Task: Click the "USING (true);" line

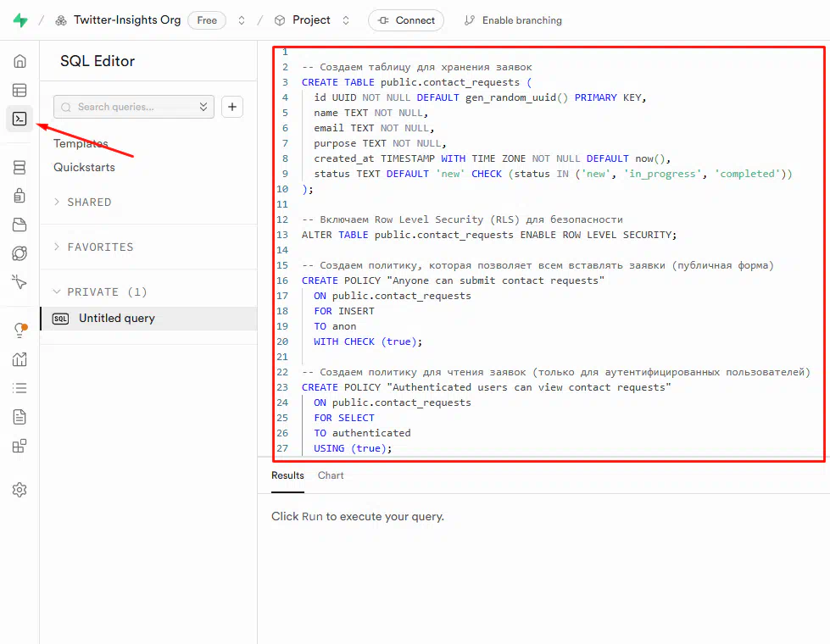Action: pos(353,449)
